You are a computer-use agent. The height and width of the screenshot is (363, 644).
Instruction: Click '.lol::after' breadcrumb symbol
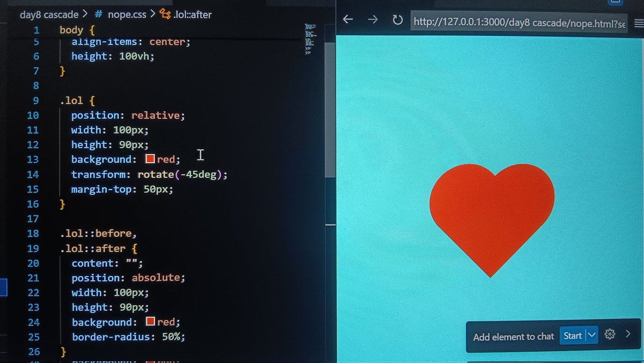(x=192, y=14)
